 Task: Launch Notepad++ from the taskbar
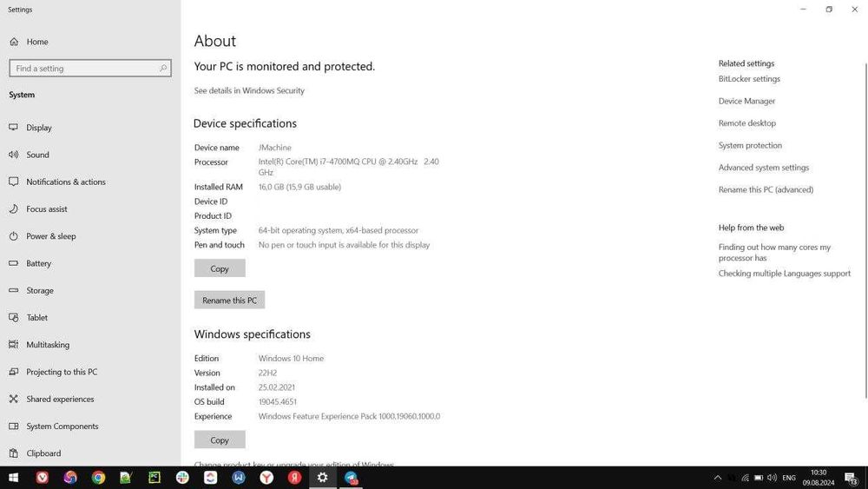pos(126,478)
